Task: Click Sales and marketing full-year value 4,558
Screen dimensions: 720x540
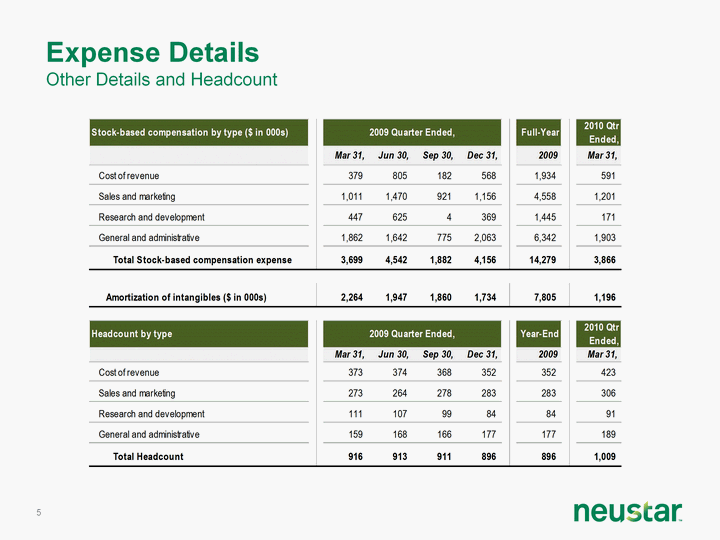Action: [x=545, y=197]
